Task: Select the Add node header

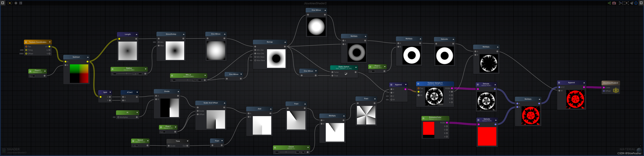Action: click(260, 109)
